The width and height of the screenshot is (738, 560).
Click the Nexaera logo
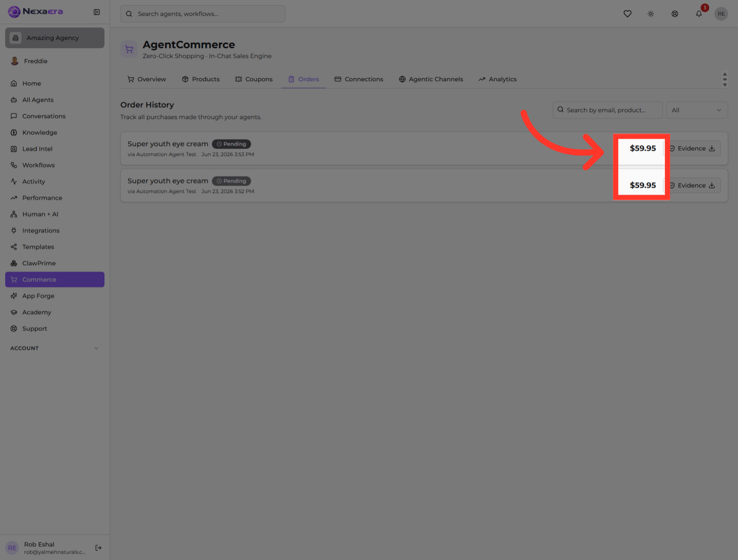[35, 12]
